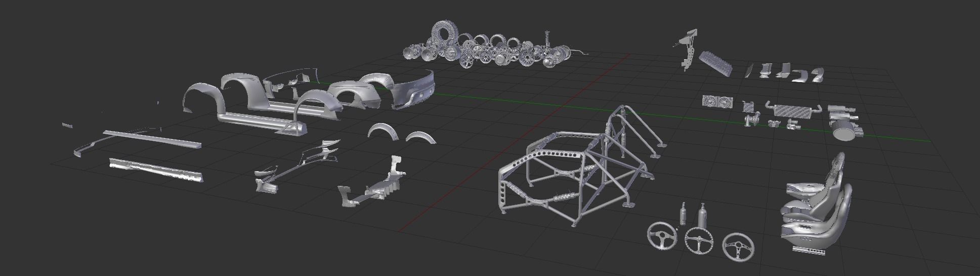The height and width of the screenshot is (276, 980).
Task: Select the middle steering wheel
Action: (x=700, y=240)
